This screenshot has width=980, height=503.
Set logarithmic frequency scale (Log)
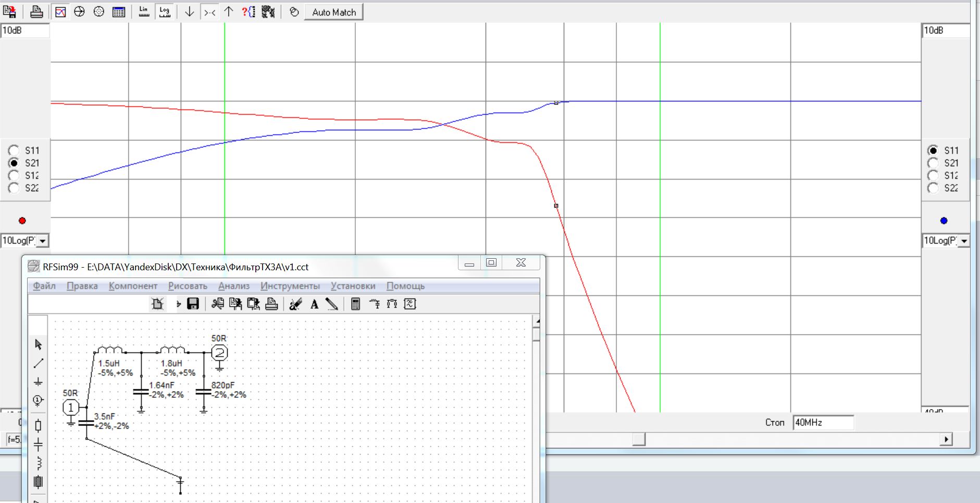tap(165, 12)
